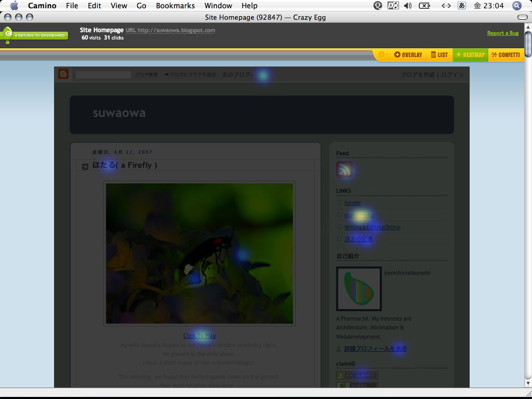The image size is (532, 399).
Task: Click the menu bar clock showing 23:04
Action: pyautogui.click(x=488, y=5)
